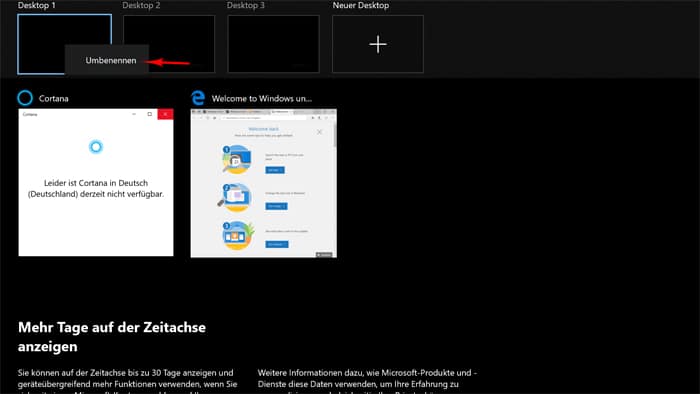
Task: Click the Cortana circle icon
Action: click(x=25, y=98)
